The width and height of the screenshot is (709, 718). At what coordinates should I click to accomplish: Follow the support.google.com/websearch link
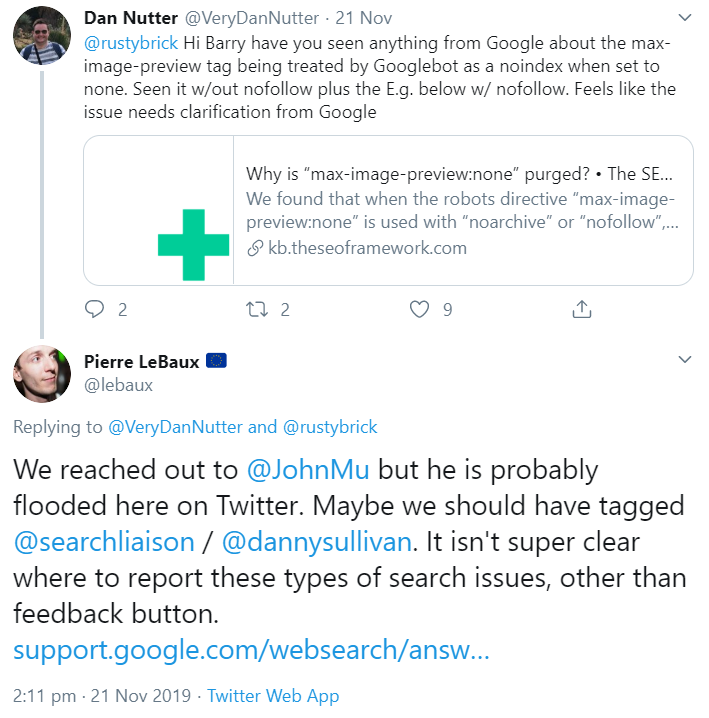click(251, 651)
